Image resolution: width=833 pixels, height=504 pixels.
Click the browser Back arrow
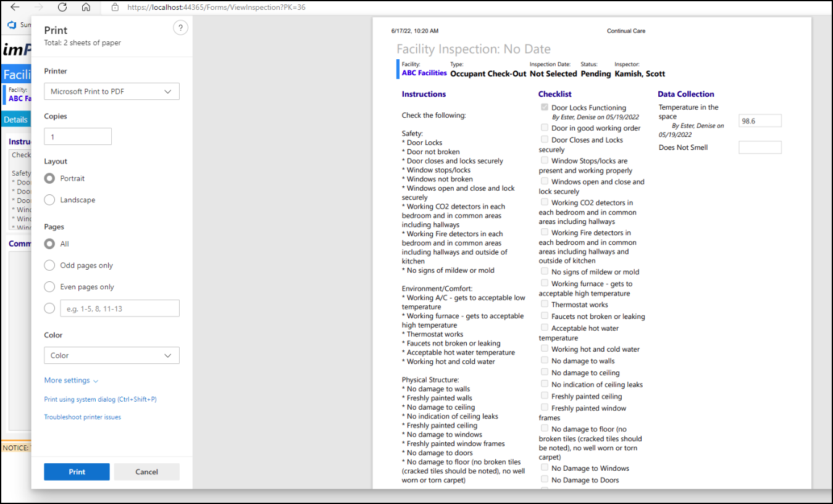15,7
